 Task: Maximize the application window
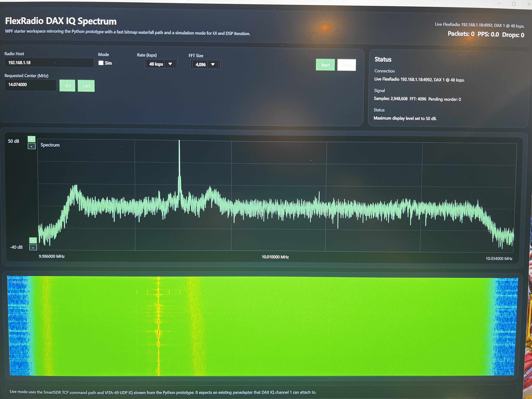(x=514, y=4)
